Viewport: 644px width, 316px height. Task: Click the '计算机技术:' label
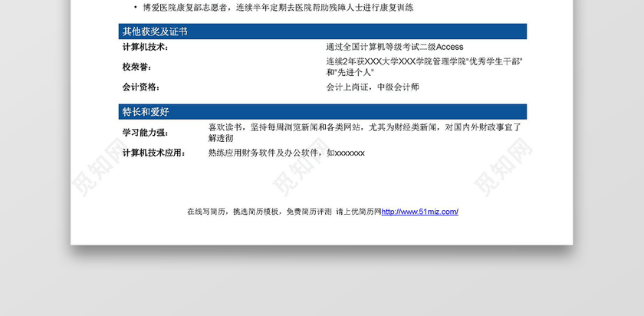[145, 48]
